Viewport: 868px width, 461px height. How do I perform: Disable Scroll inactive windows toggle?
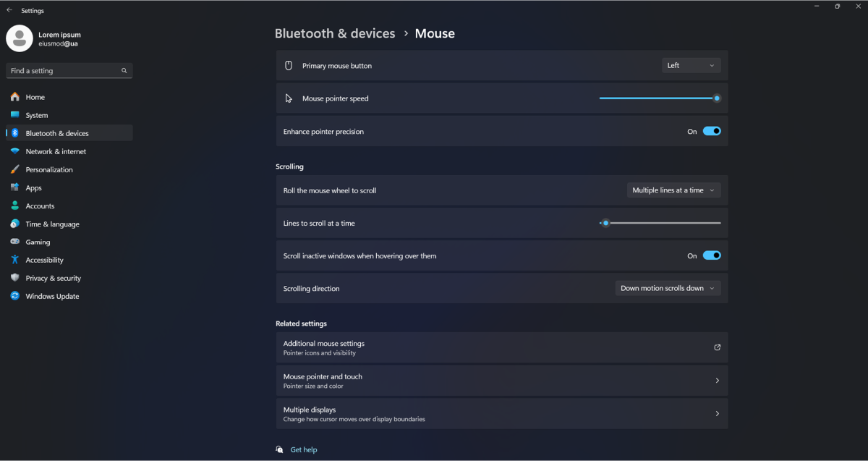tap(712, 255)
